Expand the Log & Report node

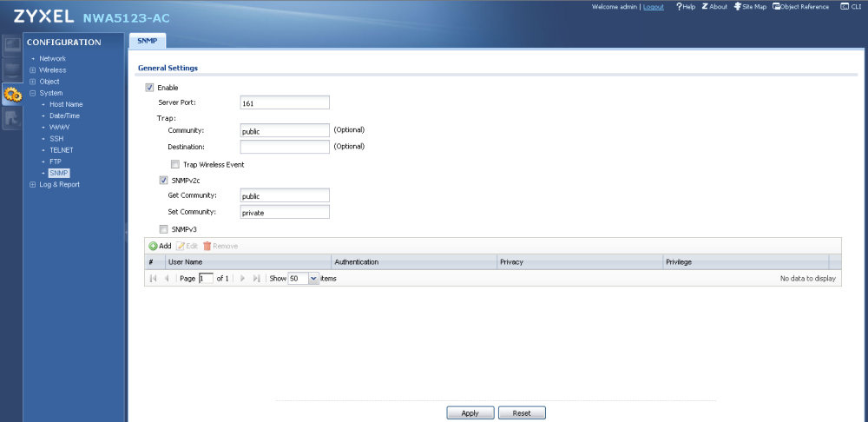(x=33, y=184)
